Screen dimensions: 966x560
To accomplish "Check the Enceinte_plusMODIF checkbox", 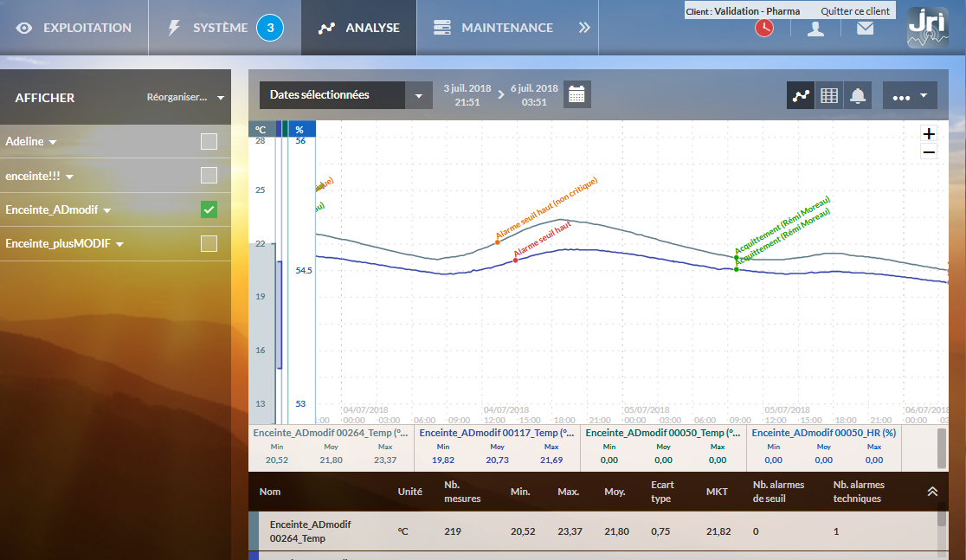I will pyautogui.click(x=209, y=243).
